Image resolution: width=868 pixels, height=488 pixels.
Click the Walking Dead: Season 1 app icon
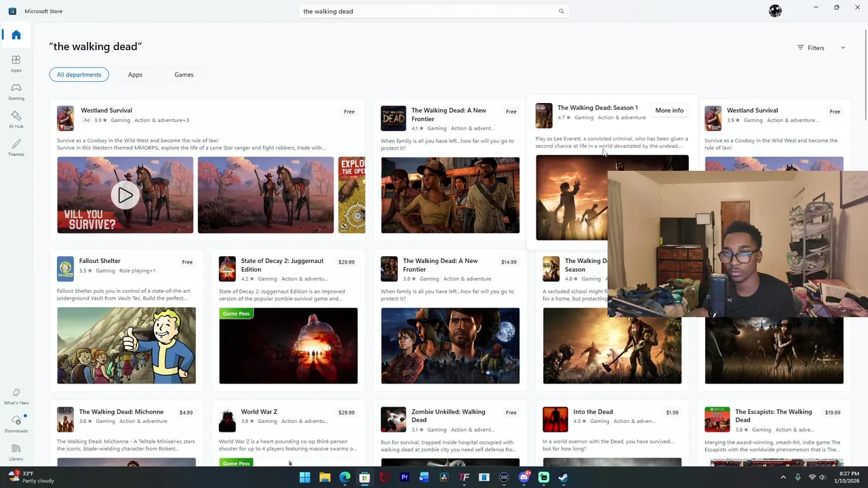coord(544,116)
